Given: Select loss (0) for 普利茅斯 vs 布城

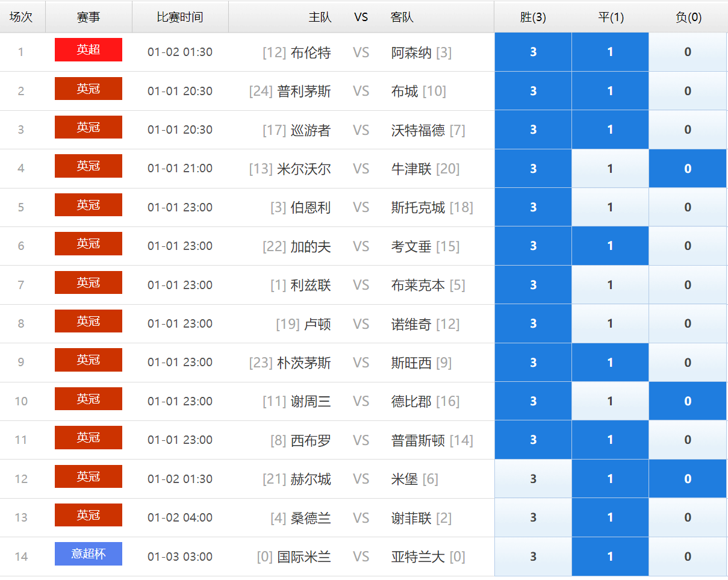Looking at the screenshot, I should tap(688, 91).
